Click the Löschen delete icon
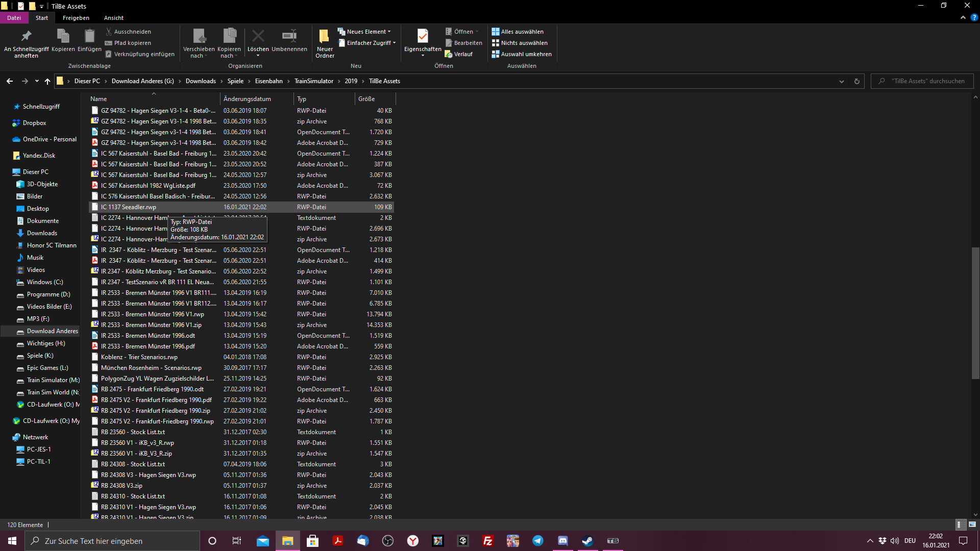Viewport: 980px width, 551px height. (x=258, y=36)
